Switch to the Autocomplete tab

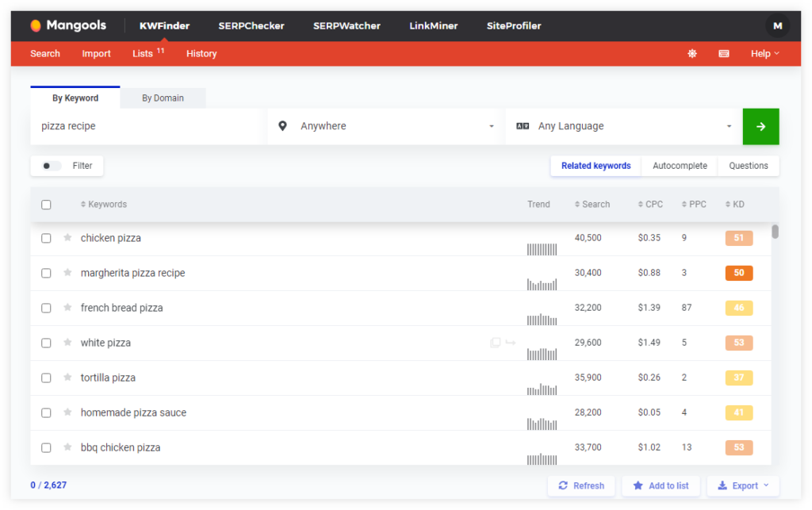(680, 166)
